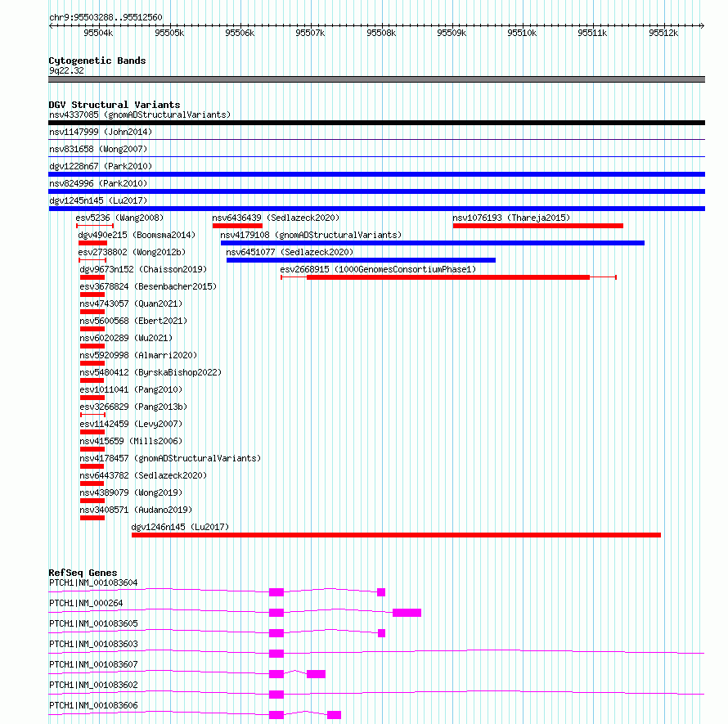Click esv2668915 1000GenomesConsortiumPhase1 label
Viewport: 728px width, 724px height.
click(378, 269)
